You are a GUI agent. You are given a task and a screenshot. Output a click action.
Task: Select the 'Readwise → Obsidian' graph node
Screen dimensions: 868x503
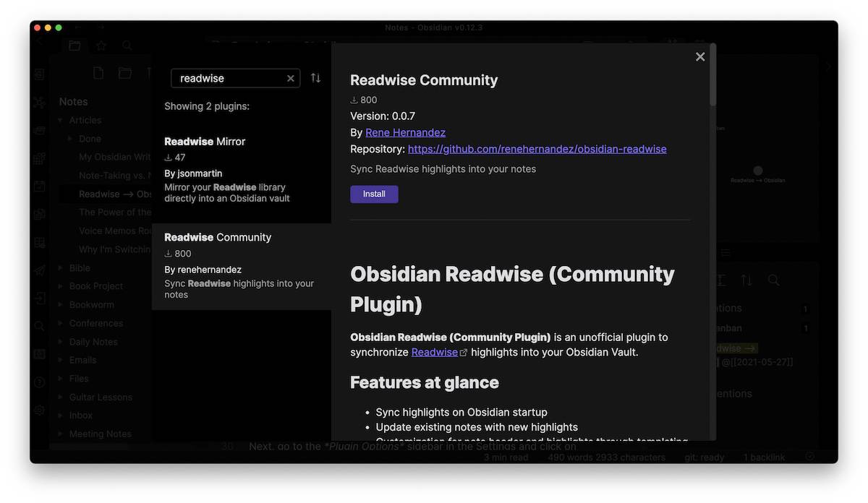(757, 171)
